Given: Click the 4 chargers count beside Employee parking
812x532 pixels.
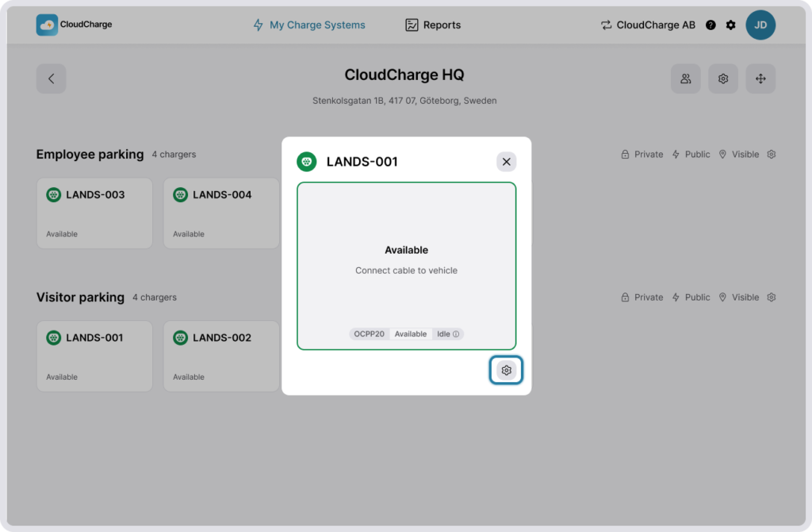Looking at the screenshot, I should click(174, 155).
